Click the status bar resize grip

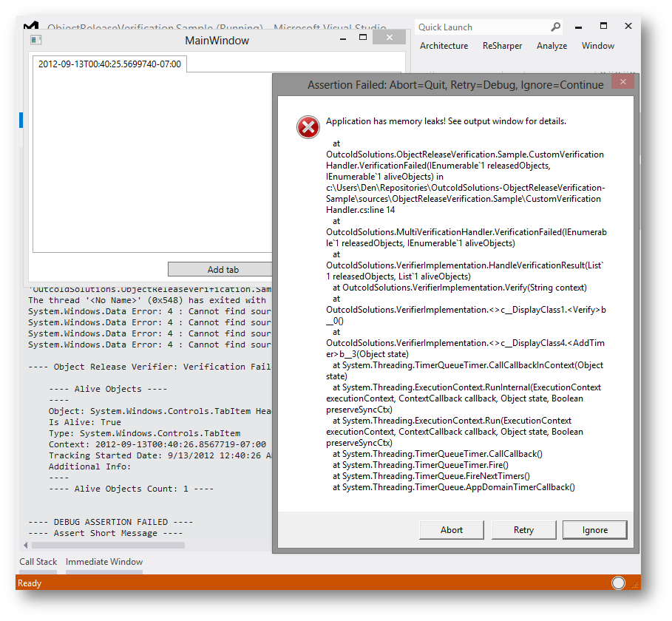(x=637, y=586)
